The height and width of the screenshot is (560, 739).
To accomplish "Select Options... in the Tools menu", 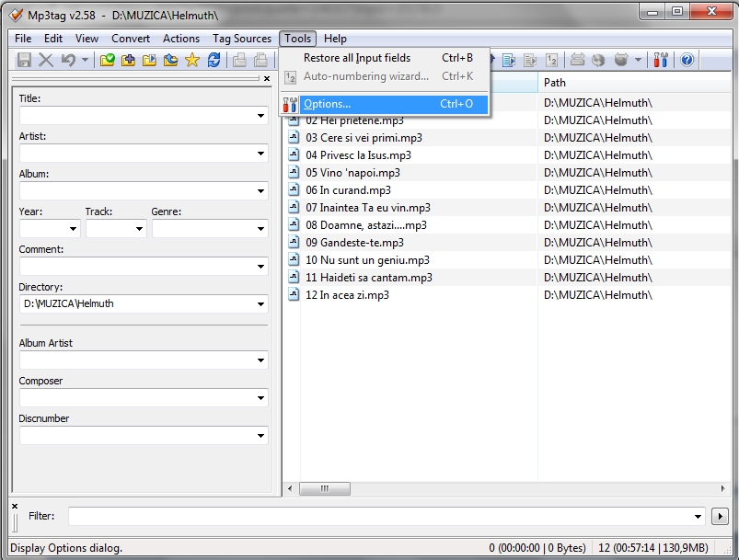I will (386, 104).
